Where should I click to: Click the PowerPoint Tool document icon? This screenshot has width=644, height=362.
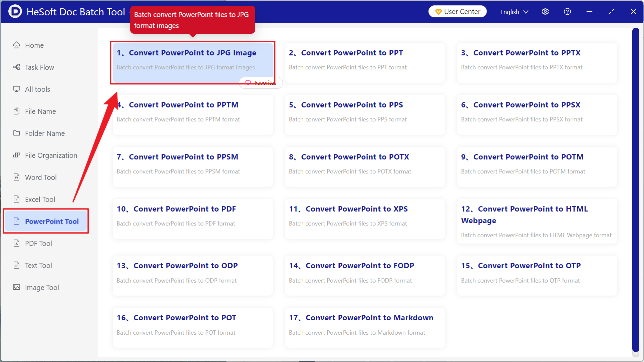pos(16,221)
